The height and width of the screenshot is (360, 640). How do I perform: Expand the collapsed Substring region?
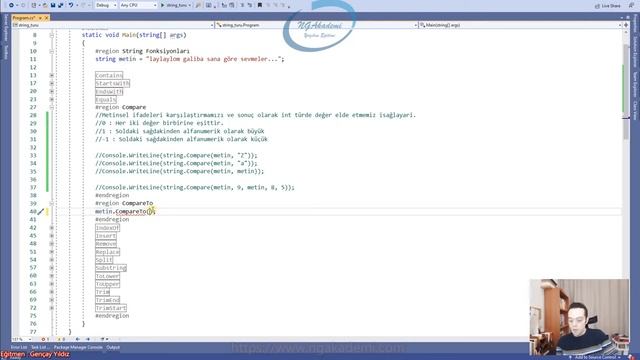[x=51, y=268]
